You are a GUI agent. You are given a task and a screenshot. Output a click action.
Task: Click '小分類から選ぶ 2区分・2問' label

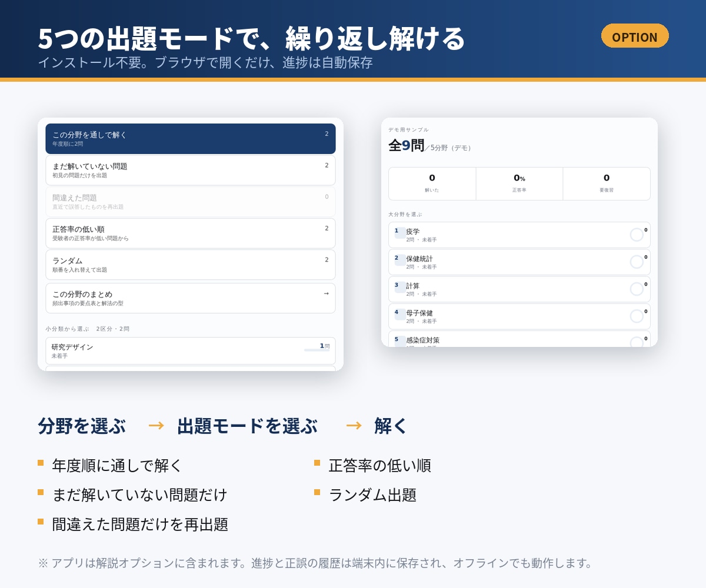(87, 329)
